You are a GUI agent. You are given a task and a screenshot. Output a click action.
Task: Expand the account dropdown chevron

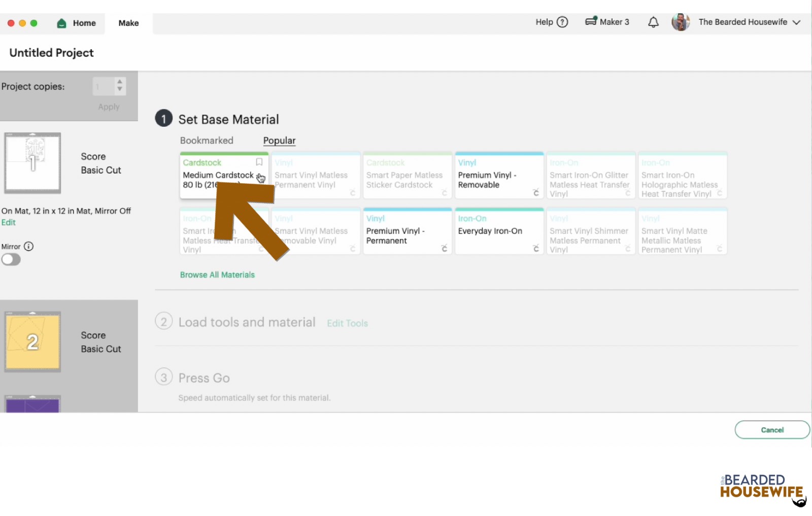(x=796, y=22)
